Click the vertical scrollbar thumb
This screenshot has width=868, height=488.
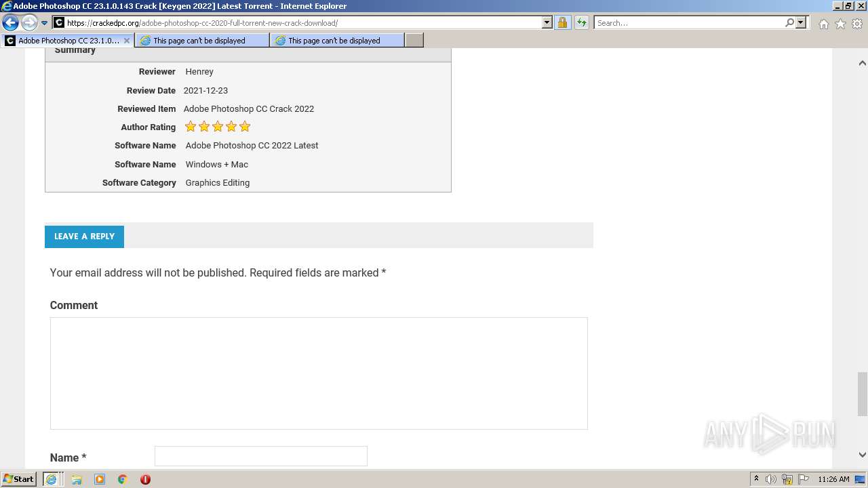click(862, 394)
